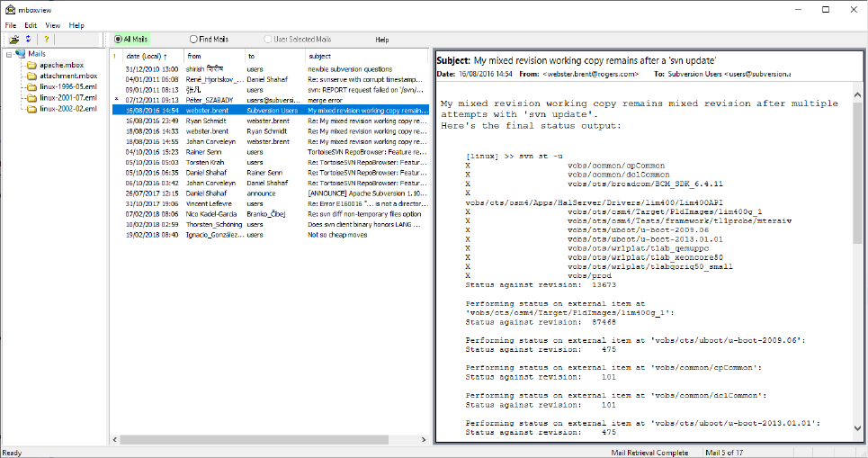Select mail from René_Hjortskov dated 04/01/2011
This screenshot has width=868, height=458.
(270, 80)
